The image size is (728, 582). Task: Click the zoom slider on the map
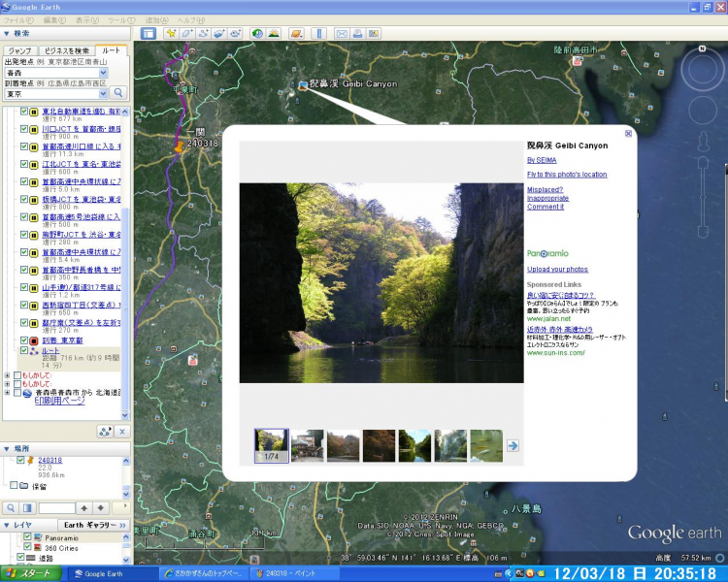point(703,197)
